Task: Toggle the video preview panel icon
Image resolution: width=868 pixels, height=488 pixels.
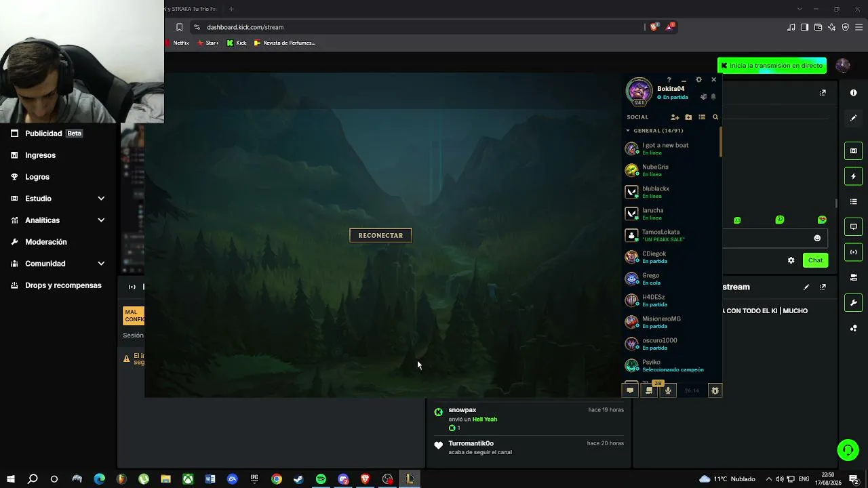Action: (854, 150)
